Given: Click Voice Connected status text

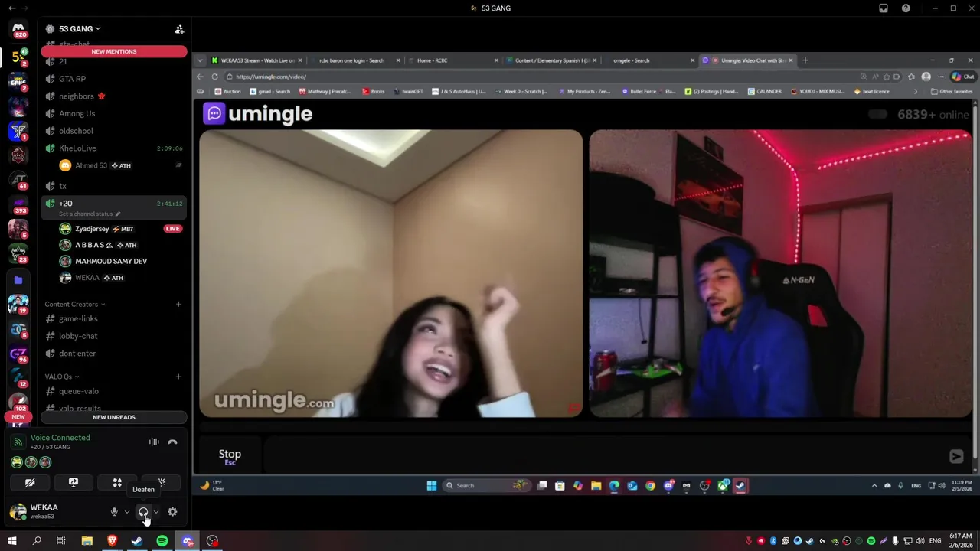Looking at the screenshot, I should (60, 438).
